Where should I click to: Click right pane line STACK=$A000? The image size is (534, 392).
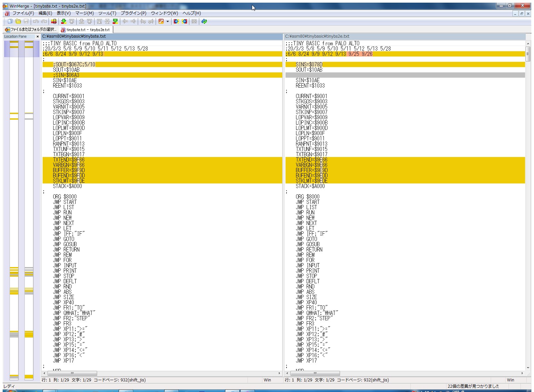point(405,186)
